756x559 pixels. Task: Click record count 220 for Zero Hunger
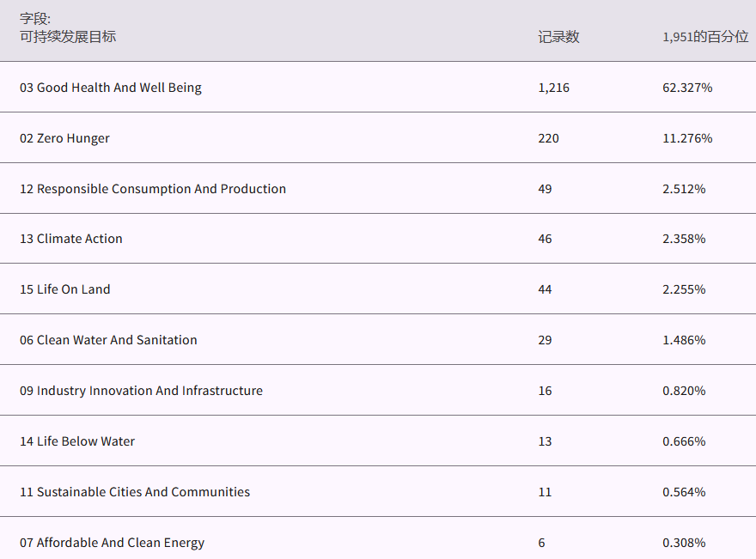coord(548,138)
